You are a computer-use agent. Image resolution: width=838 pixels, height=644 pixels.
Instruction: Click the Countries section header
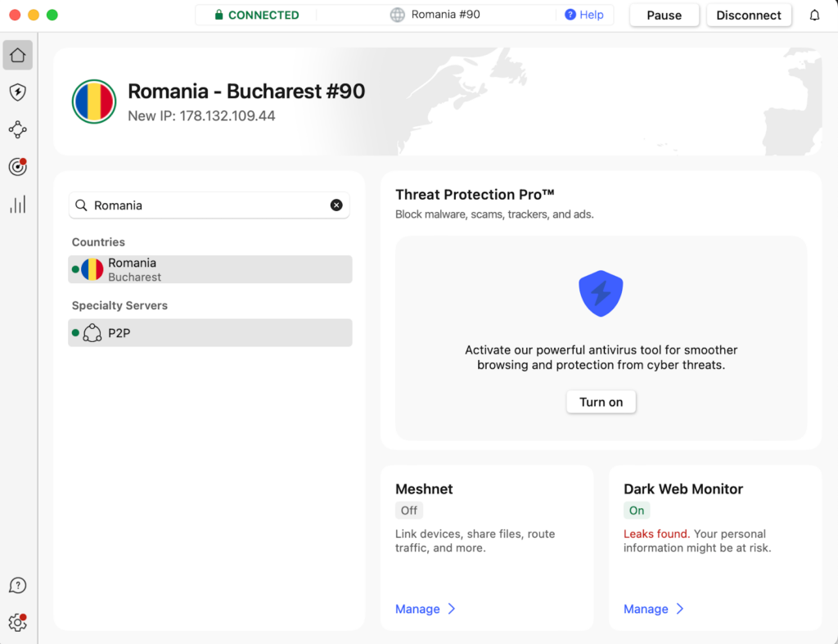pos(98,242)
